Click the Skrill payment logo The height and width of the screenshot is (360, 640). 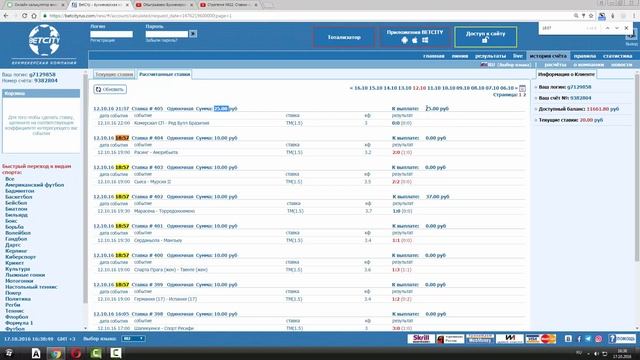(421, 338)
